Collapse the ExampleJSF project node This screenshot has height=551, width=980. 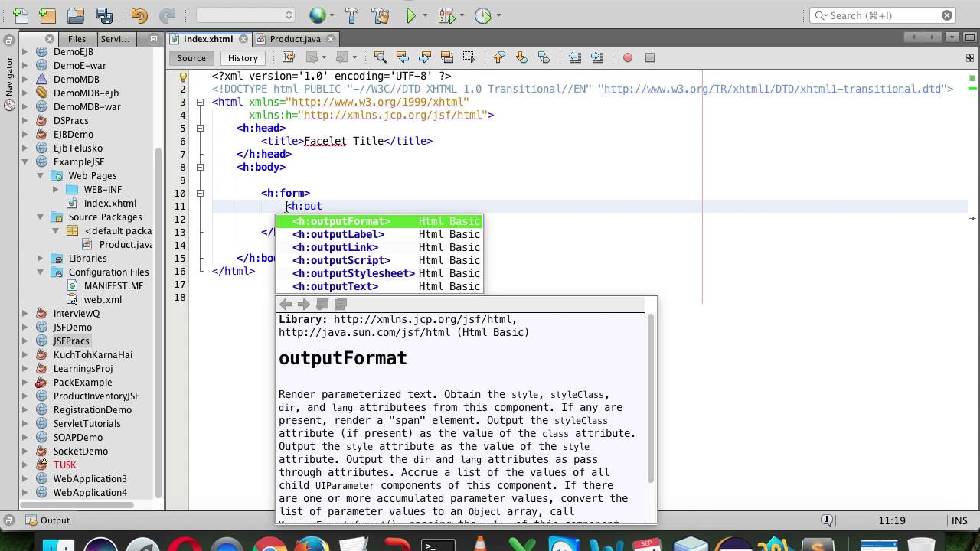coord(25,161)
